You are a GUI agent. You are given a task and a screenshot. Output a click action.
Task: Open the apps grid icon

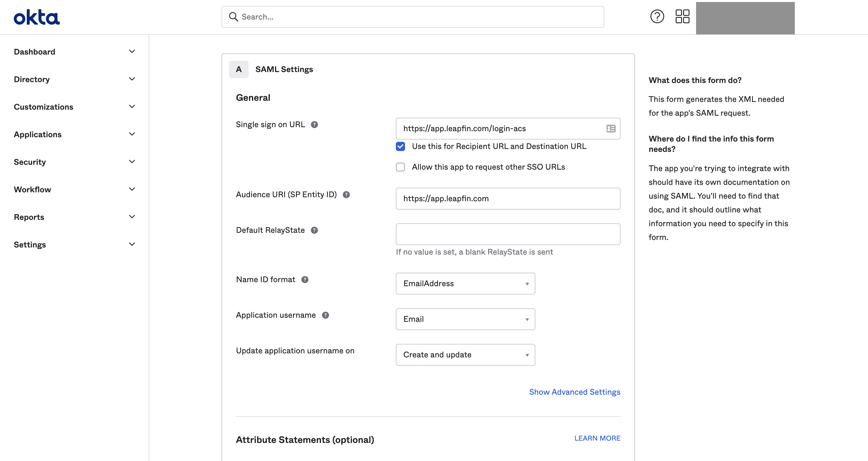pyautogui.click(x=682, y=17)
